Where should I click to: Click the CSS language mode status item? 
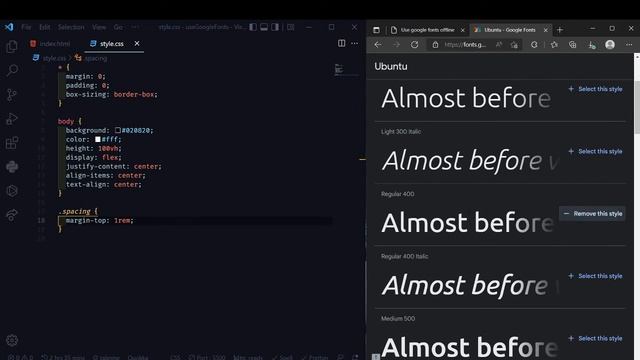click(x=175, y=357)
